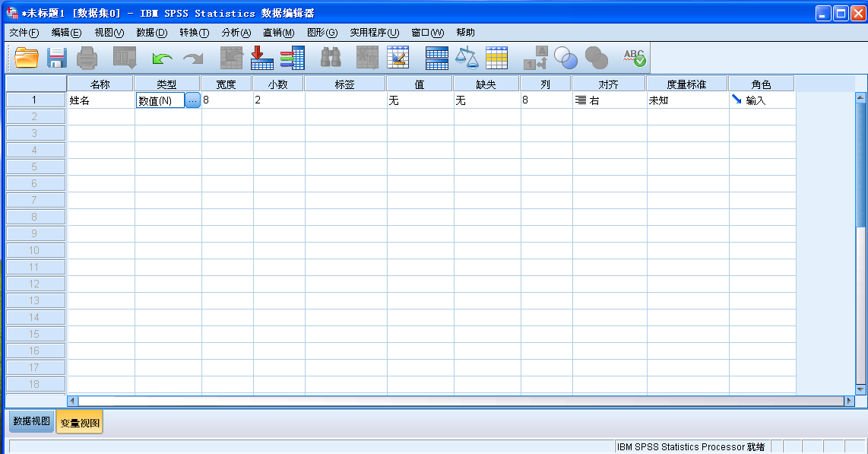
Task: Click the green Undo arrow icon
Action: [x=162, y=58]
